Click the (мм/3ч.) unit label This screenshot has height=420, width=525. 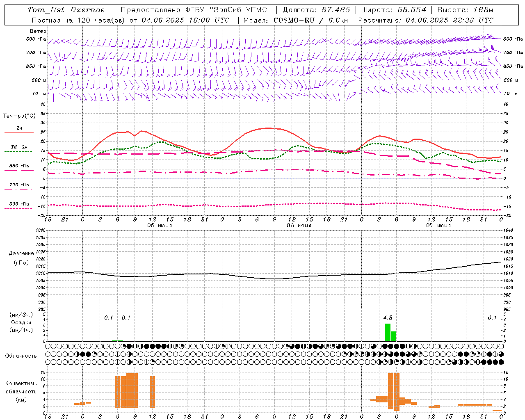21,315
